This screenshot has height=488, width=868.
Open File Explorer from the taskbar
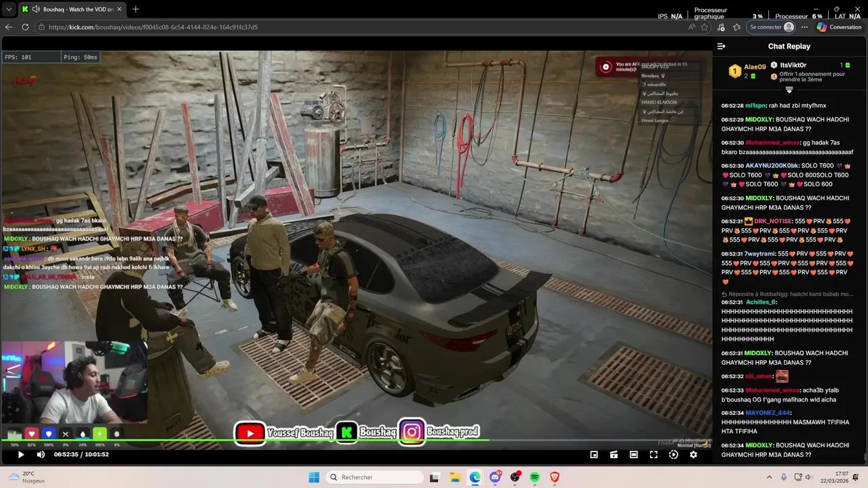click(455, 477)
